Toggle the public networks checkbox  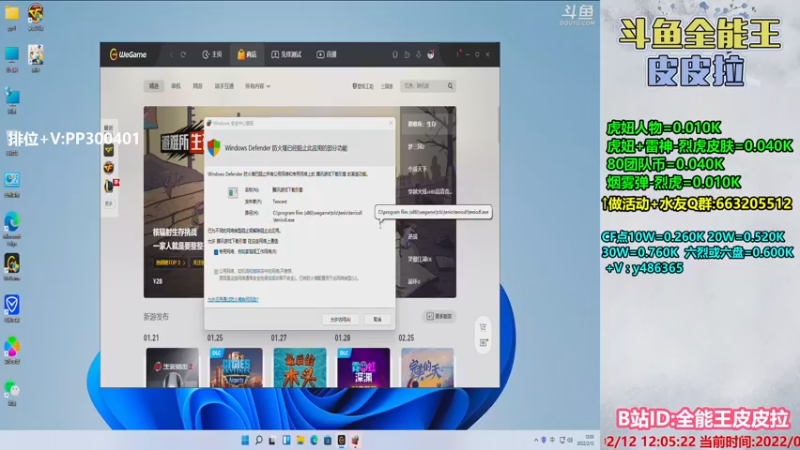coord(216,272)
